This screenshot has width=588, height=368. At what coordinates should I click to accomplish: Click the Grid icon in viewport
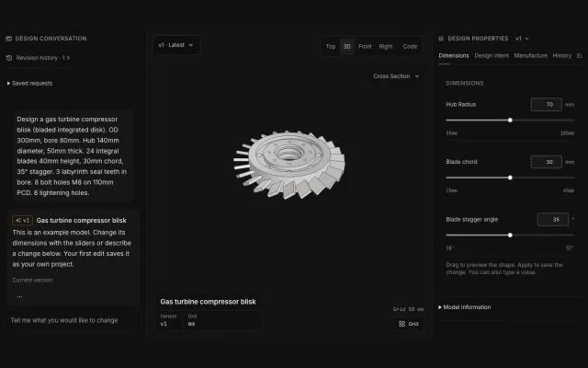[401, 324]
